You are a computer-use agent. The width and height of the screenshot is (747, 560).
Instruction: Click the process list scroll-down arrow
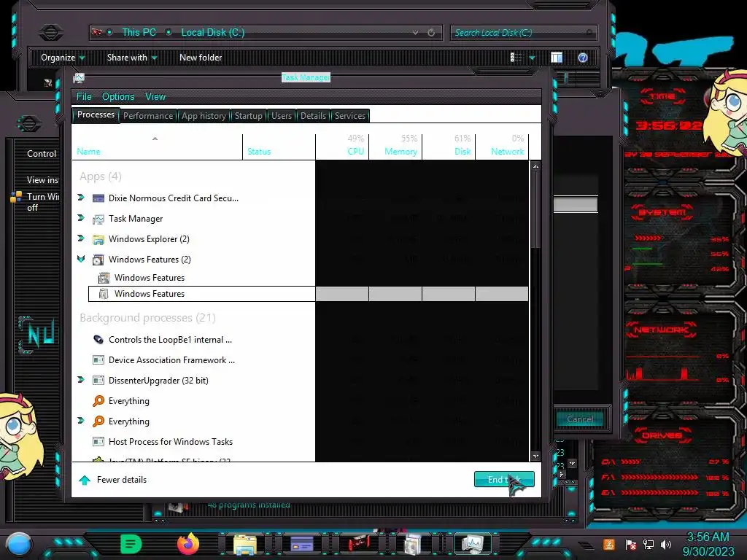point(535,456)
